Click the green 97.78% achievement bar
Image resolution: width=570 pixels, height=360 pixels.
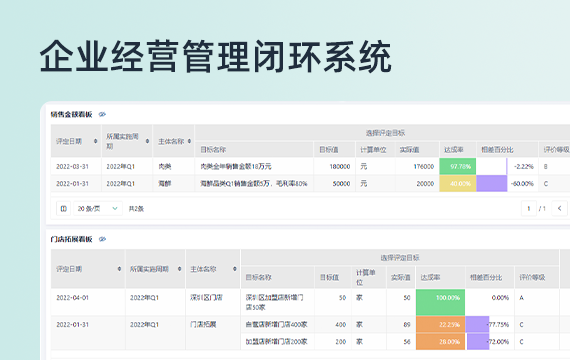[x=458, y=167]
